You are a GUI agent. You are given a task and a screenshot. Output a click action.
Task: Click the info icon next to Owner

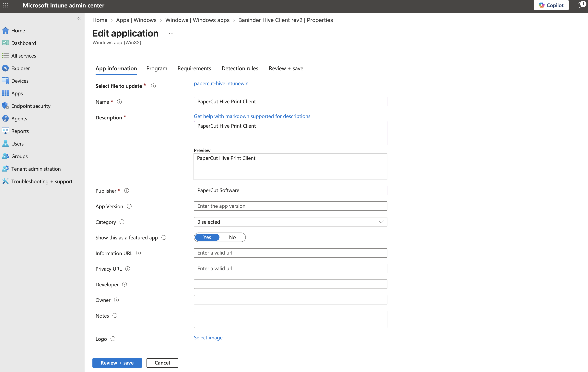point(116,300)
